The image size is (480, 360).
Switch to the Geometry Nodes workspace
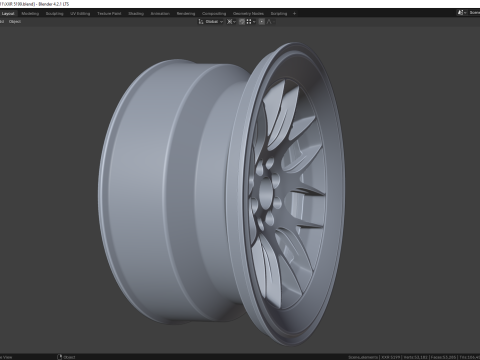point(248,14)
